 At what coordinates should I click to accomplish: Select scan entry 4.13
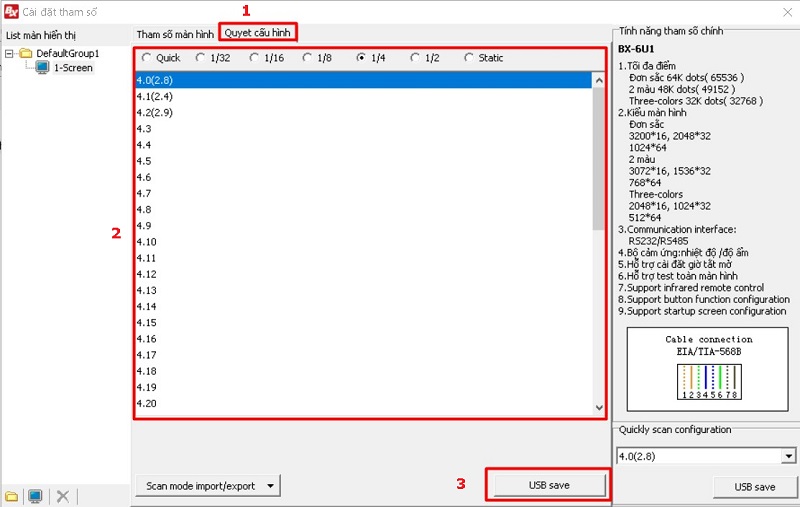pyautogui.click(x=363, y=290)
